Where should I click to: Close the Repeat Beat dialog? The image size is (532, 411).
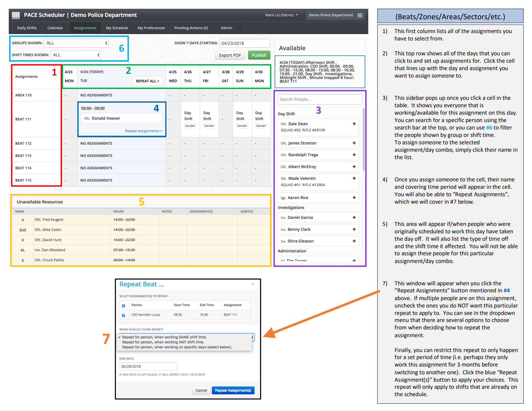coord(253,284)
